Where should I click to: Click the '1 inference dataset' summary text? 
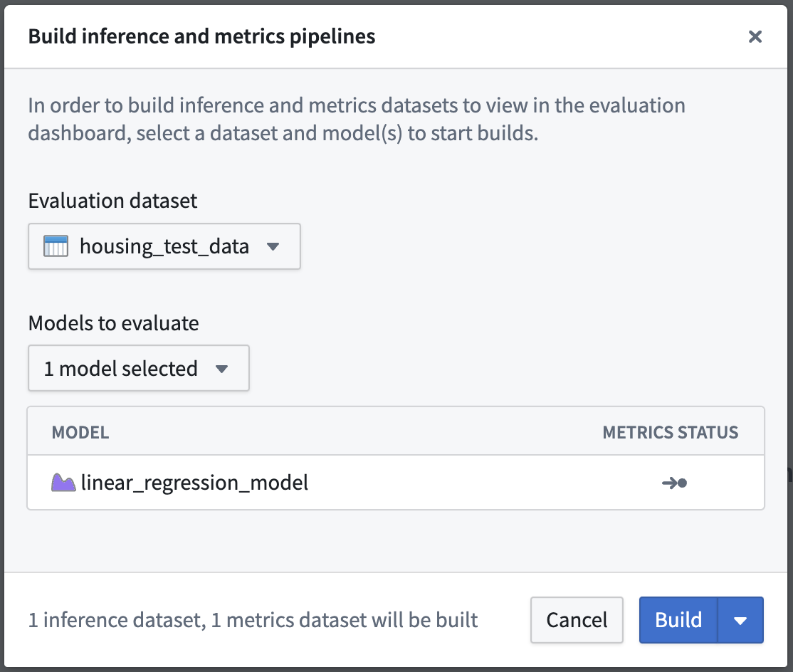click(x=115, y=620)
